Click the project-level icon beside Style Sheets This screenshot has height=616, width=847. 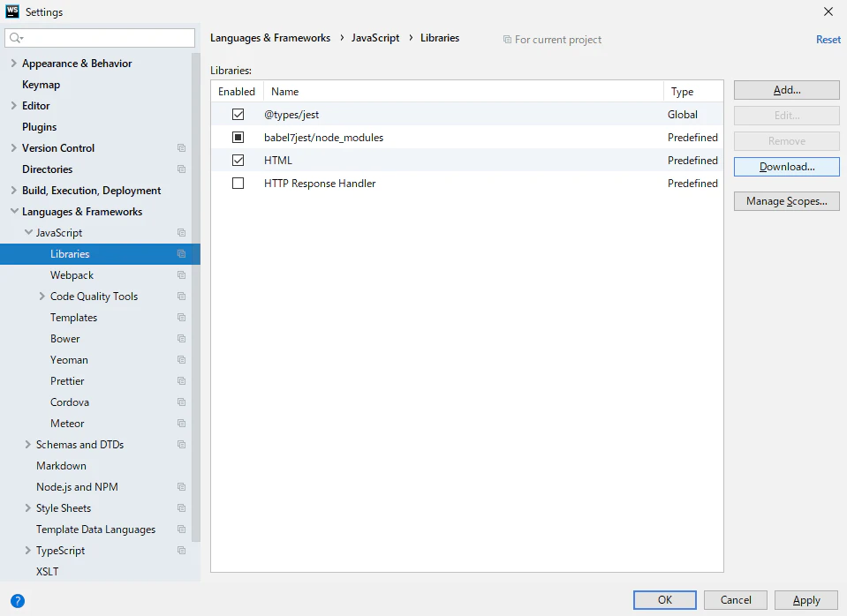182,508
